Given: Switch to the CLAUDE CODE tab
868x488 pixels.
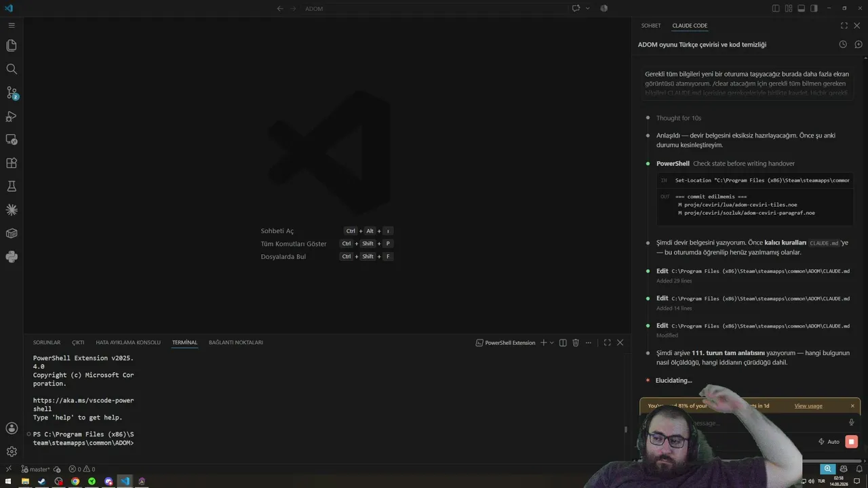Looking at the screenshot, I should (690, 26).
